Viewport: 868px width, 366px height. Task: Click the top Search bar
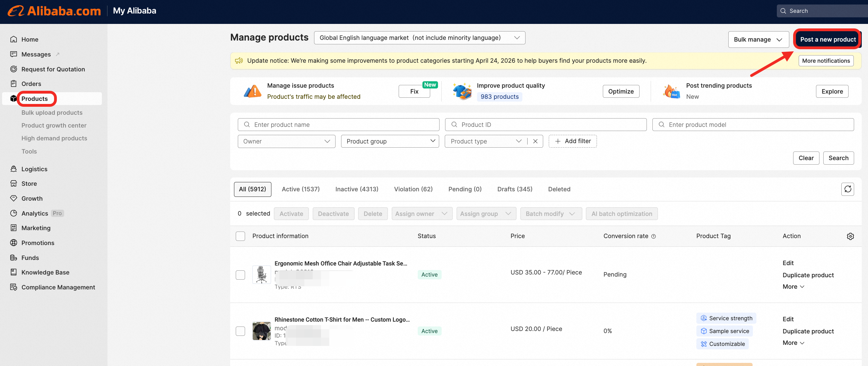pyautogui.click(x=822, y=11)
